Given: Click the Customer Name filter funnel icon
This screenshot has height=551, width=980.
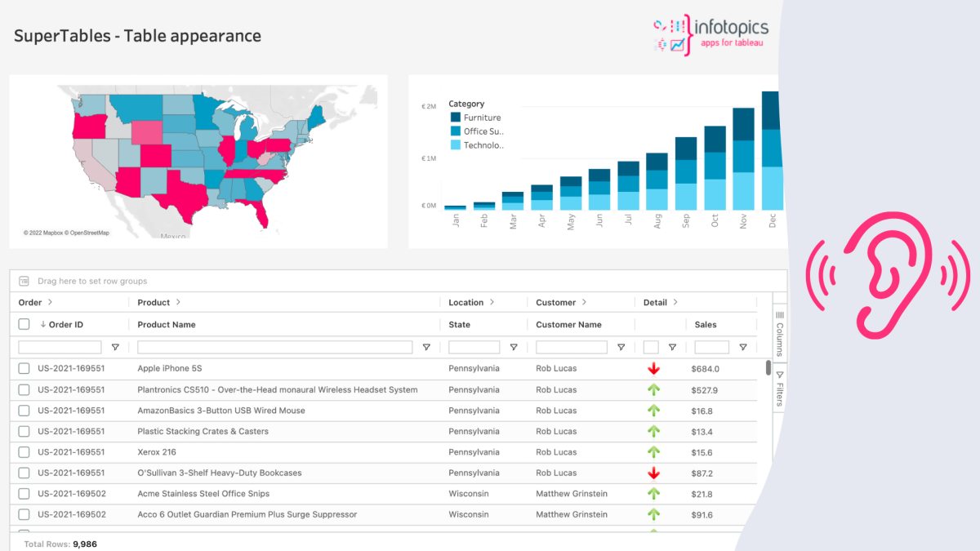Looking at the screenshot, I should coord(622,347).
